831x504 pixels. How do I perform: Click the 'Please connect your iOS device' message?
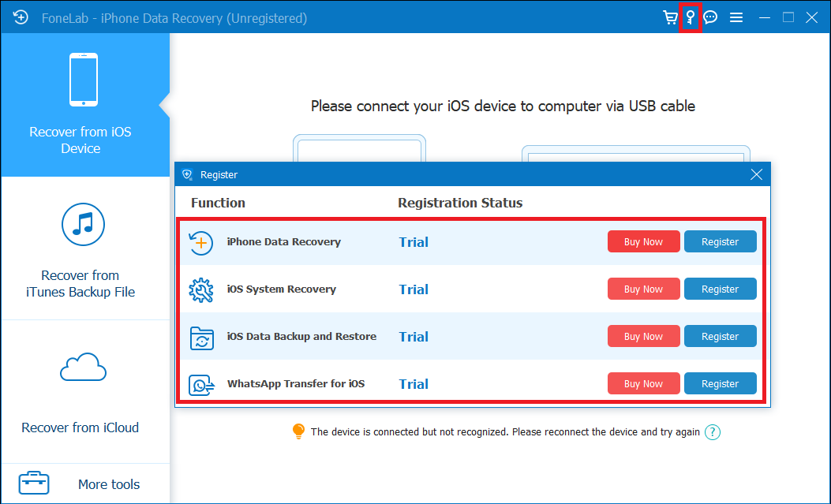click(503, 106)
